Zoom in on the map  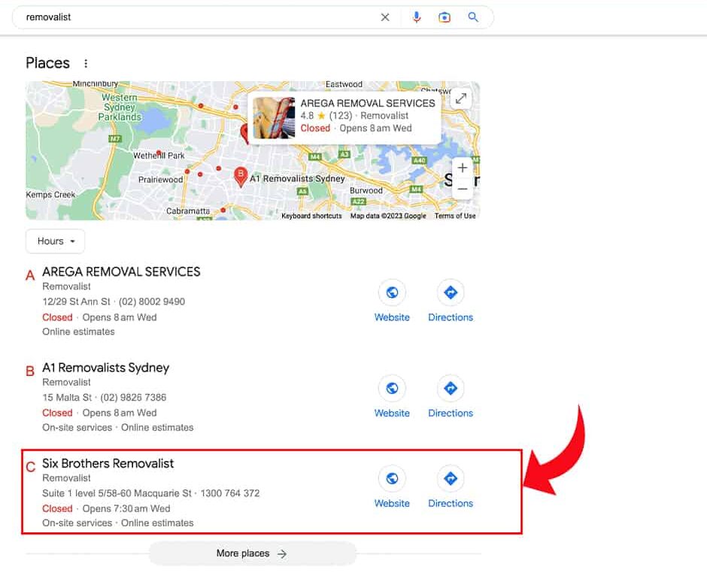[x=463, y=168]
